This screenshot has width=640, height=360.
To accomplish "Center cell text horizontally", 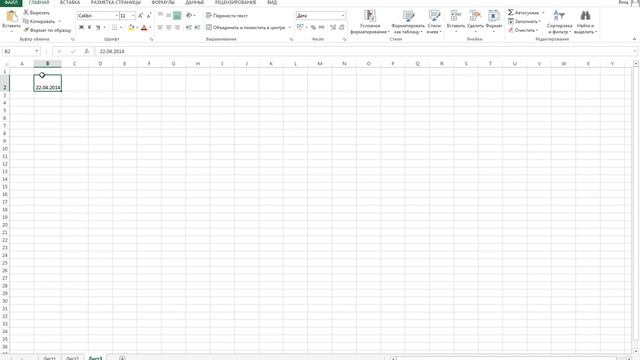I will 169,27.
